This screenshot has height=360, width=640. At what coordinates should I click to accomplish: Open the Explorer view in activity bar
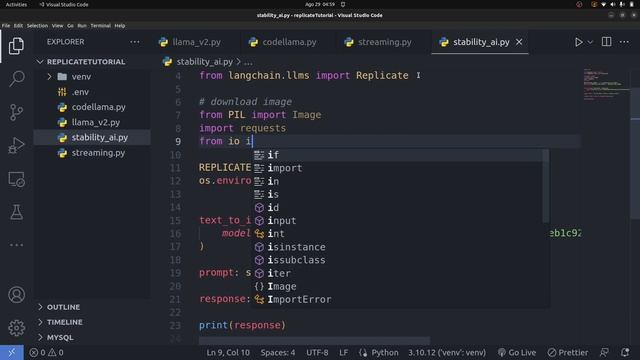pos(16,46)
